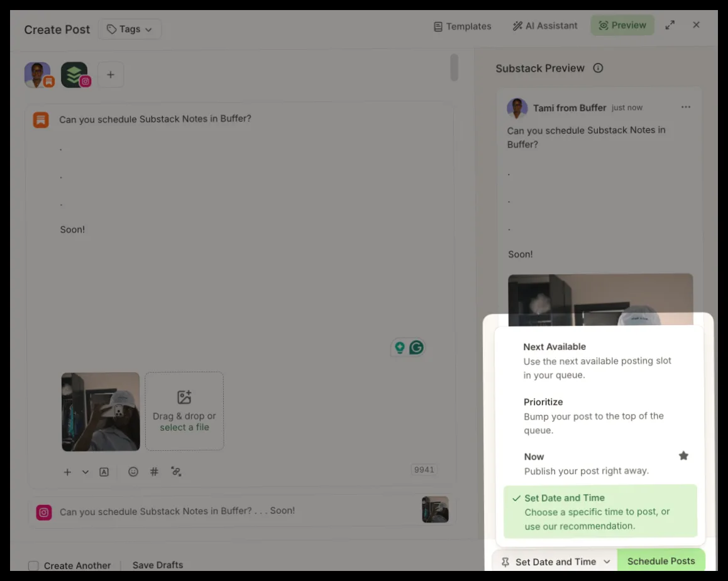
Task: Click the 'Substack Preview' heading
Action: [540, 69]
